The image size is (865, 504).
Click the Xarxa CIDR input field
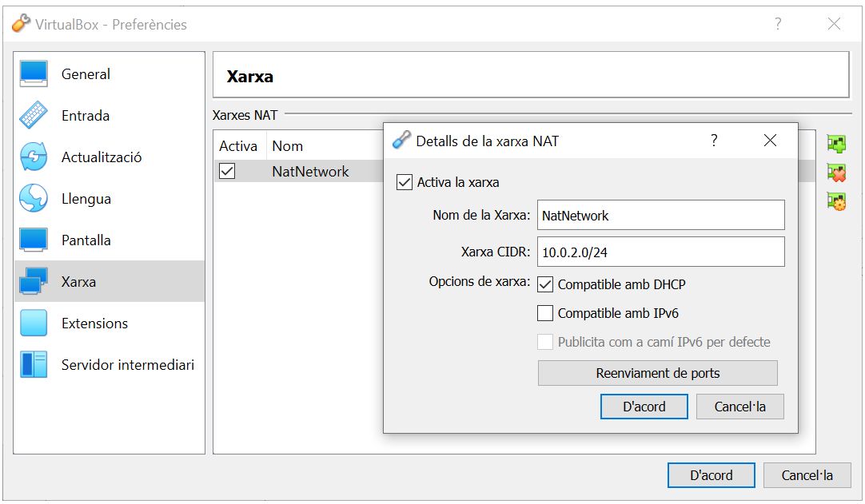[x=660, y=252]
